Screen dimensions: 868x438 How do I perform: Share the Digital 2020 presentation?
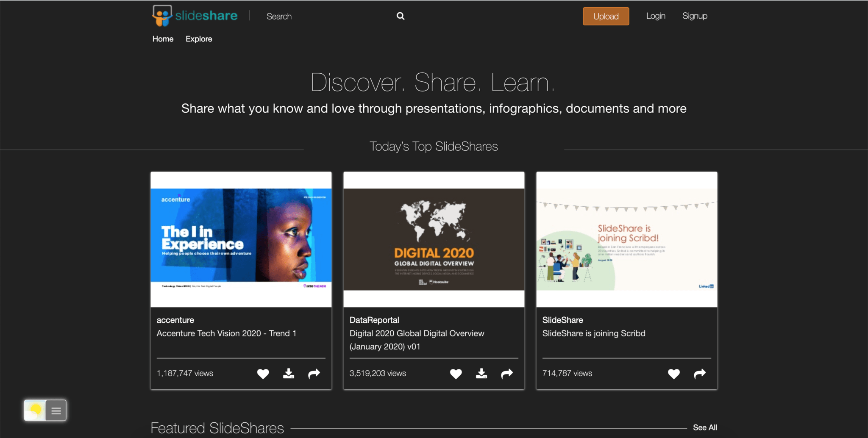(506, 373)
